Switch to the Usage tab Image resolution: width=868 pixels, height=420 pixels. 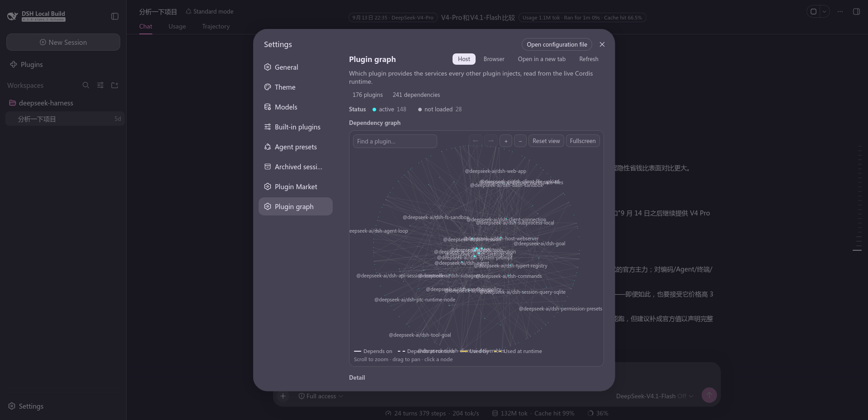tap(177, 26)
